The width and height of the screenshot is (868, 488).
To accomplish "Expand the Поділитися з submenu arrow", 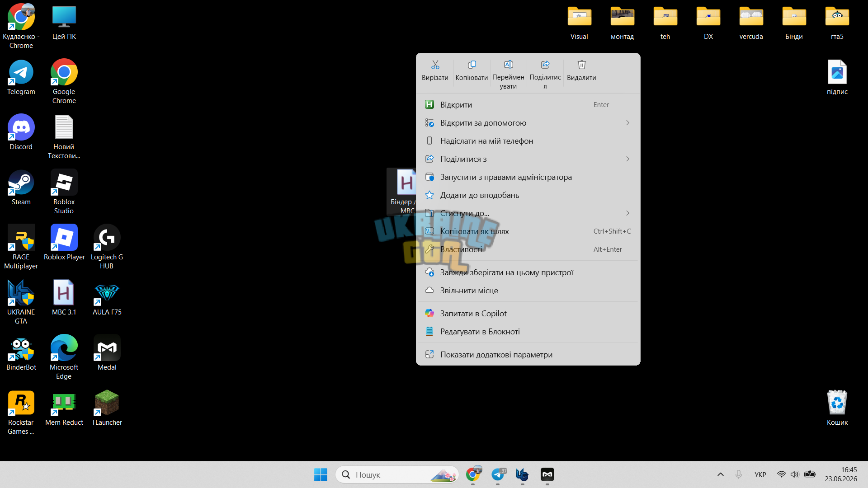I will click(x=627, y=159).
